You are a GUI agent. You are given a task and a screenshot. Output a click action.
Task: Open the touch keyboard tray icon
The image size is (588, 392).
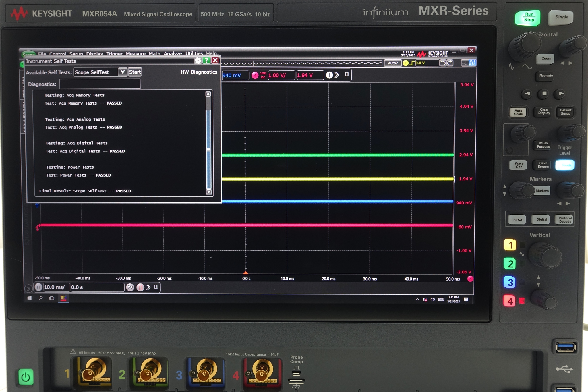pyautogui.click(x=441, y=300)
